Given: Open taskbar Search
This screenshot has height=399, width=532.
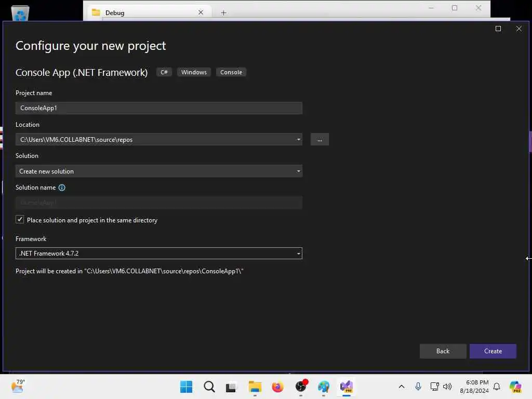Looking at the screenshot, I should coord(209,387).
